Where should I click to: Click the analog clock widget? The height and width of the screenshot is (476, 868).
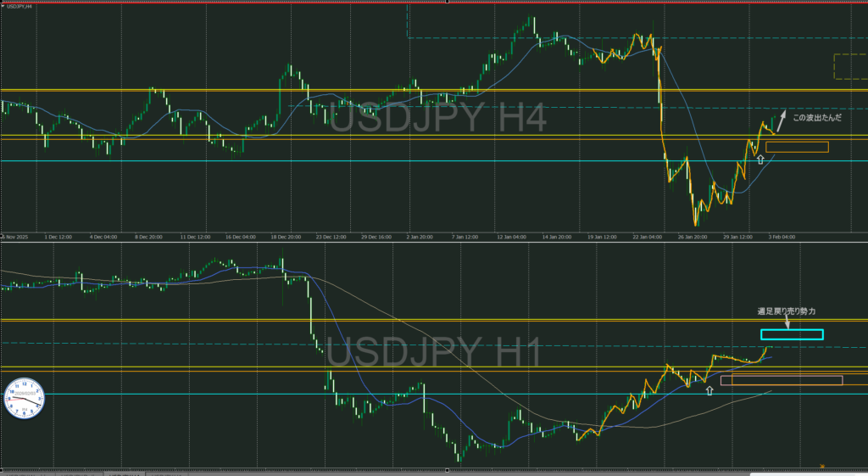[x=24, y=398]
